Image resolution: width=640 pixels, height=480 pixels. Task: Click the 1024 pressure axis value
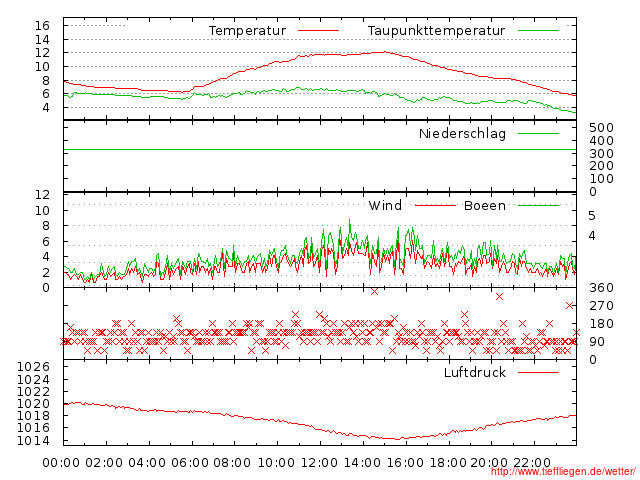point(33,380)
